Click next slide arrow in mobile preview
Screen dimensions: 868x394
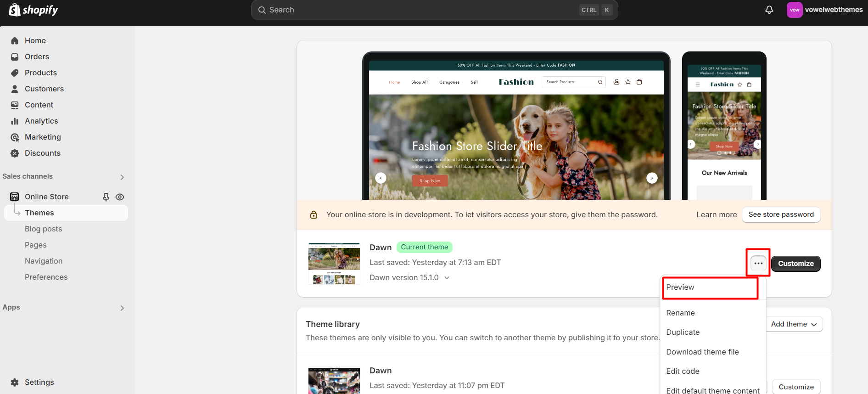757,144
